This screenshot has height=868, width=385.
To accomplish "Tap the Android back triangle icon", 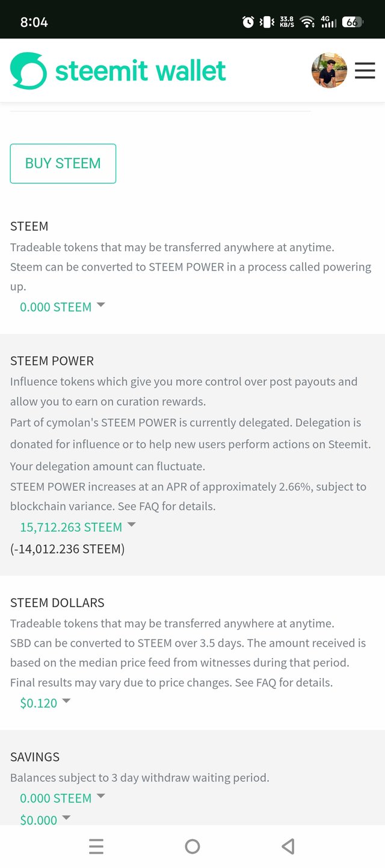I will click(x=288, y=846).
